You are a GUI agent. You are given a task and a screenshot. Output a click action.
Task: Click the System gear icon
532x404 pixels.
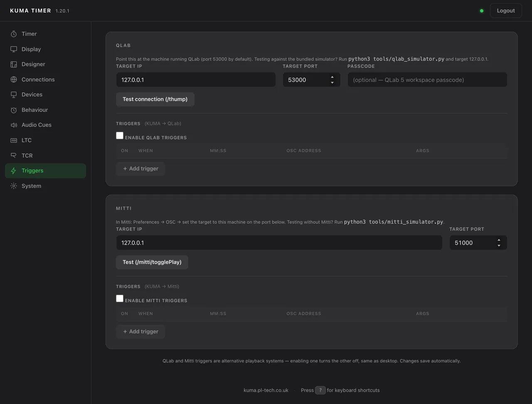pos(14,186)
